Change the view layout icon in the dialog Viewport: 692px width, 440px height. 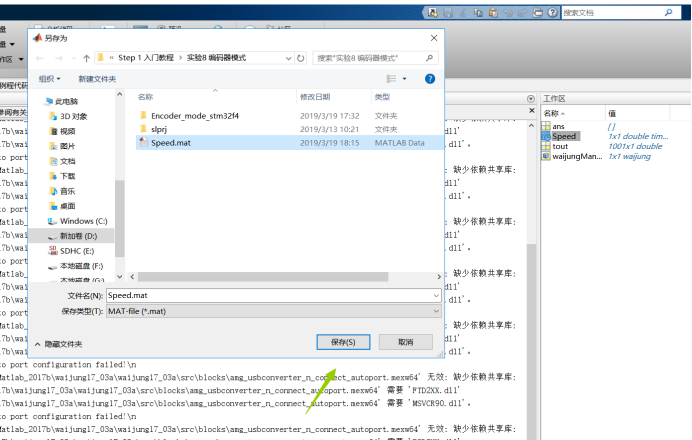point(391,79)
